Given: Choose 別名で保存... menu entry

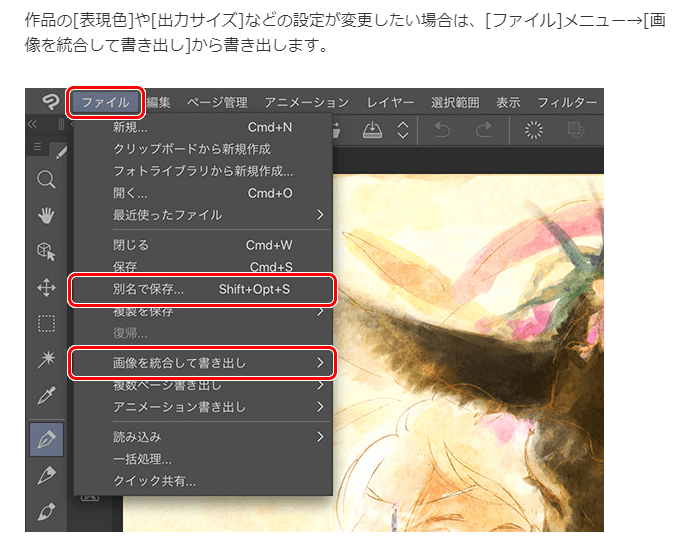Looking at the screenshot, I should (x=202, y=289).
